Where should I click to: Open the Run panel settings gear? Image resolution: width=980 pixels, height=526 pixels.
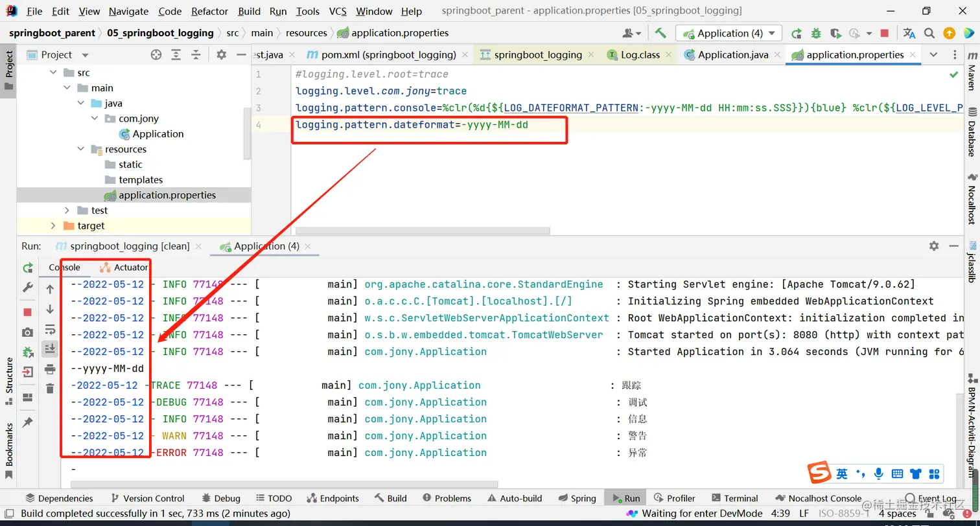(933, 246)
